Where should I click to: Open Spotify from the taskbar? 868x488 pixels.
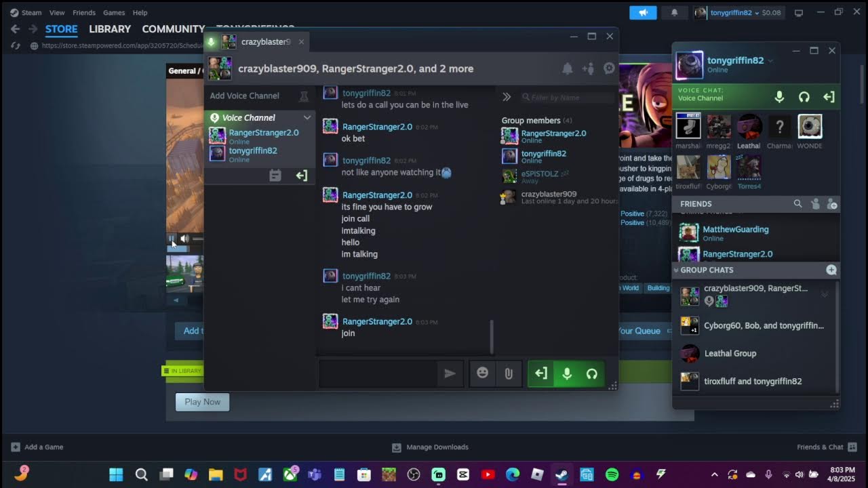coord(612,474)
